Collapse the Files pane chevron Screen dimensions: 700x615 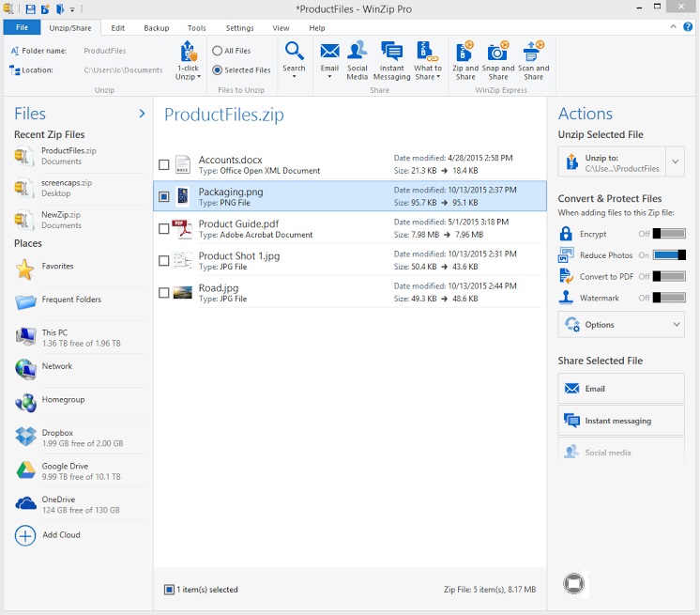[x=142, y=114]
